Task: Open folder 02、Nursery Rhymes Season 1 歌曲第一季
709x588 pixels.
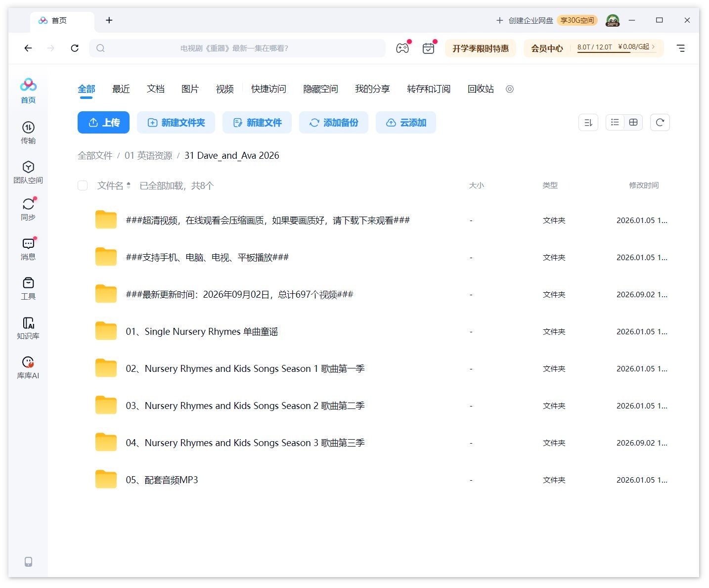Action: click(x=245, y=368)
